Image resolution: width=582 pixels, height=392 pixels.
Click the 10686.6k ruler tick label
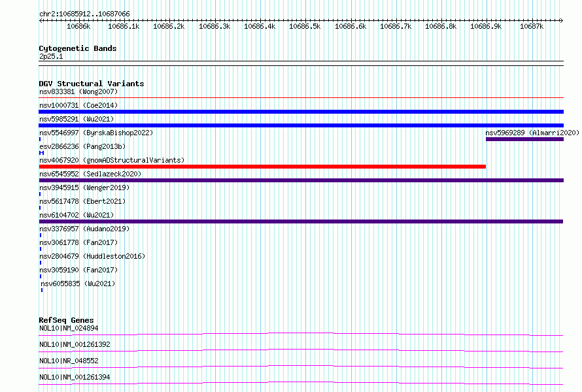click(351, 26)
